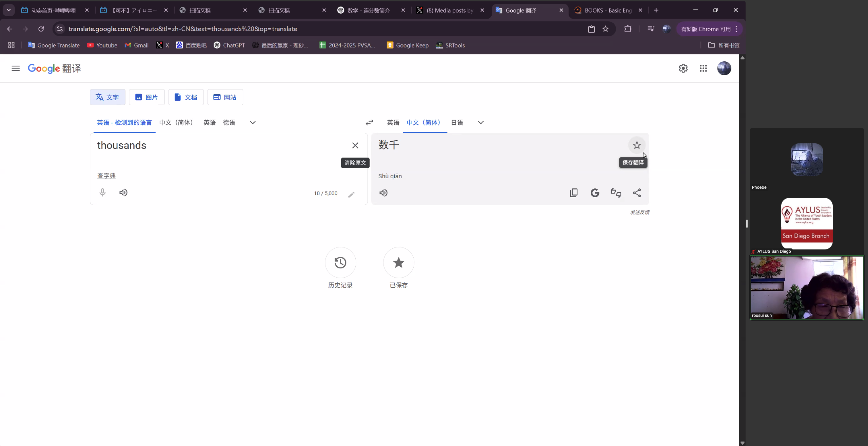Open the Google account avatar menu

click(724, 68)
